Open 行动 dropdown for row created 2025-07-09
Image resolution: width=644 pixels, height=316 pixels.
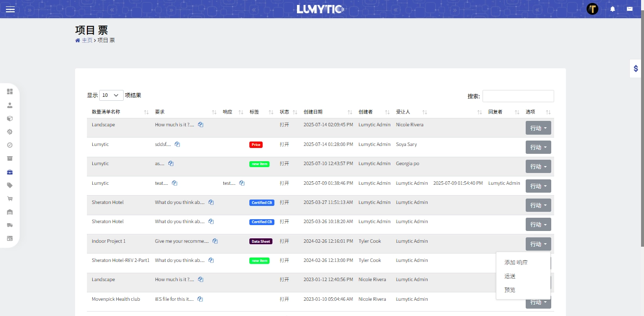(538, 186)
